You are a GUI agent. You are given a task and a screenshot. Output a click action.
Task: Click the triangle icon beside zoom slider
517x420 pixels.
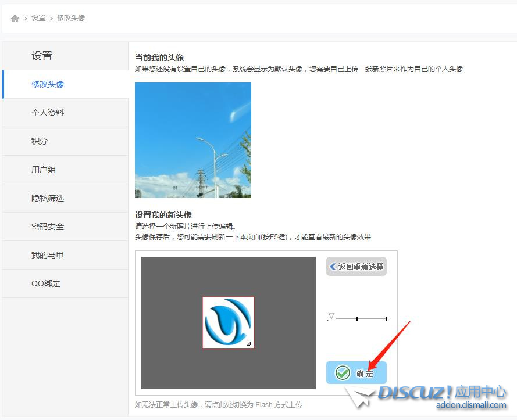point(331,317)
